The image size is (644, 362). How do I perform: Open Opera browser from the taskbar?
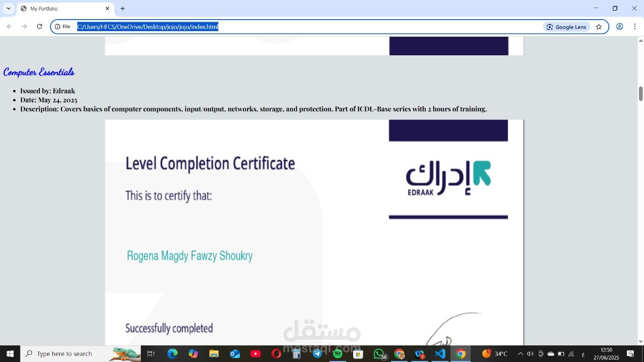276,353
